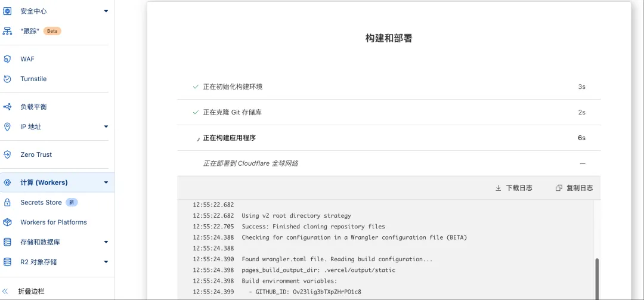Click the checkmark beside 正在克隆 Git 存储库
The height and width of the screenshot is (300, 644).
click(196, 112)
